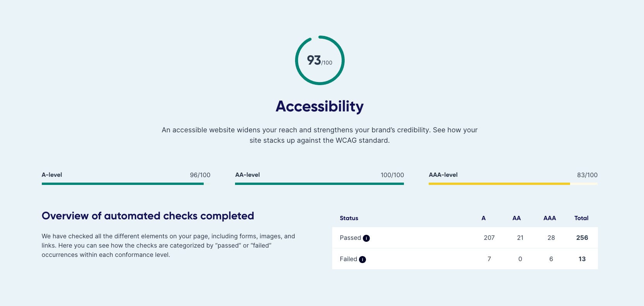Viewport: 644px width, 306px height.
Task: Click the Status column header
Action: tap(349, 218)
